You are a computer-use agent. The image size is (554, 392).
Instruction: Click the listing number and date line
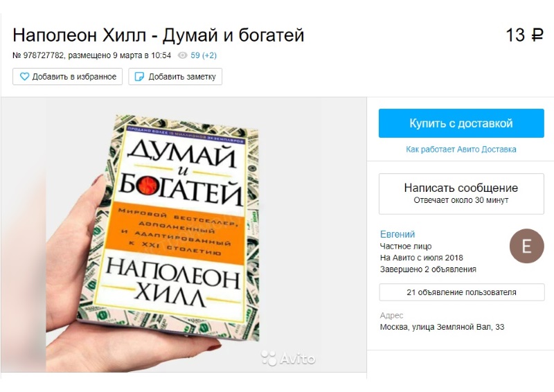[x=92, y=55]
